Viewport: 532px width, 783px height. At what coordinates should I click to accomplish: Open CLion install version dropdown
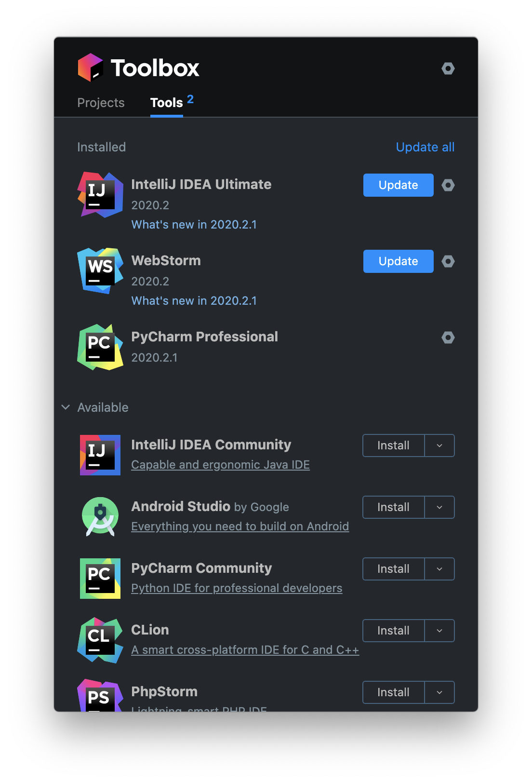tap(439, 631)
